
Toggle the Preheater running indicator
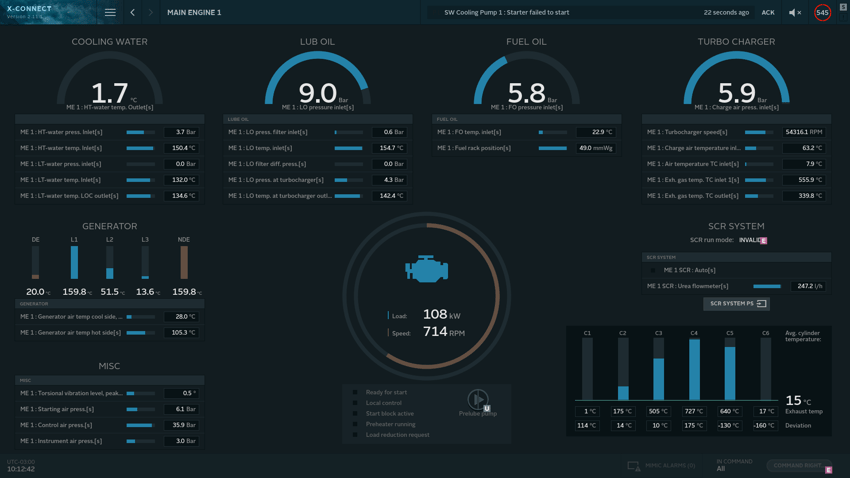[x=355, y=424]
